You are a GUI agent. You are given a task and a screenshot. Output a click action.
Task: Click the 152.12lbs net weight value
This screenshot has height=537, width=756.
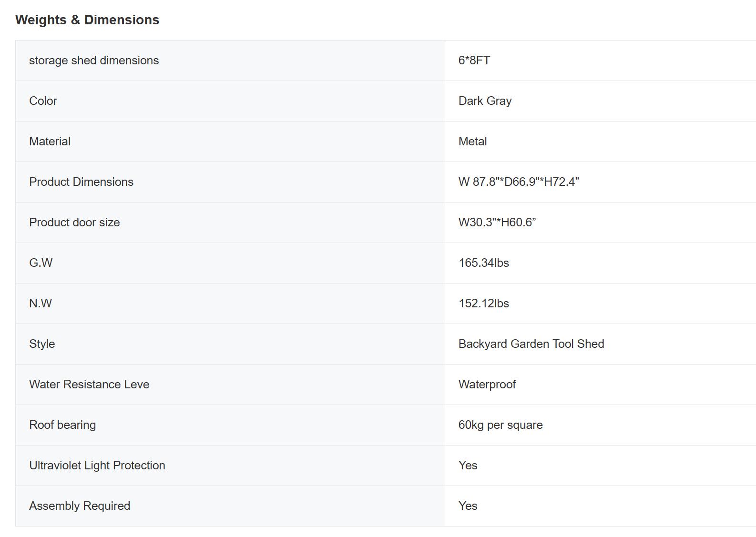483,304
